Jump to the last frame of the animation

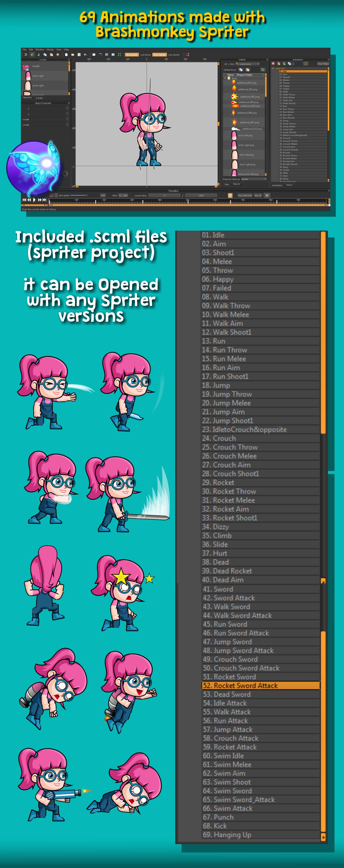coord(44,200)
